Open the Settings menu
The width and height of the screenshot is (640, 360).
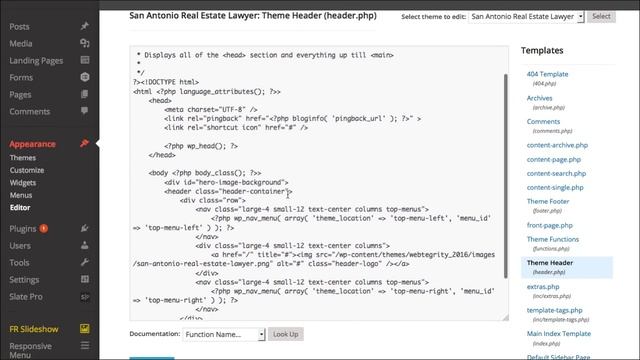point(24,280)
